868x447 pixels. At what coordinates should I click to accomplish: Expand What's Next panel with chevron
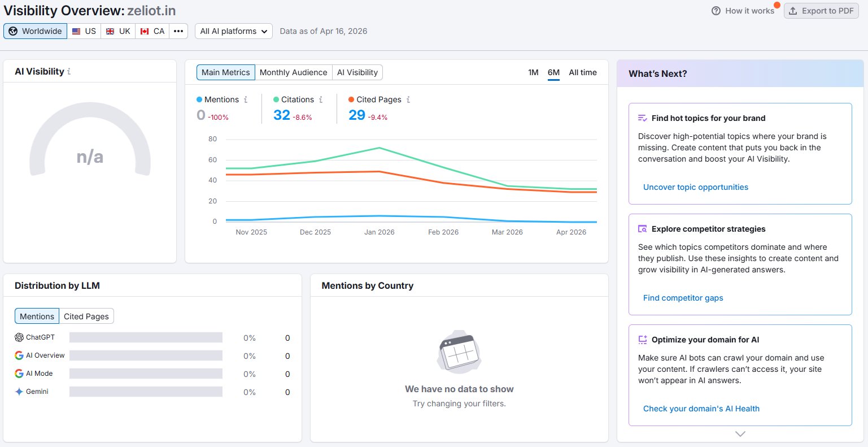click(740, 434)
